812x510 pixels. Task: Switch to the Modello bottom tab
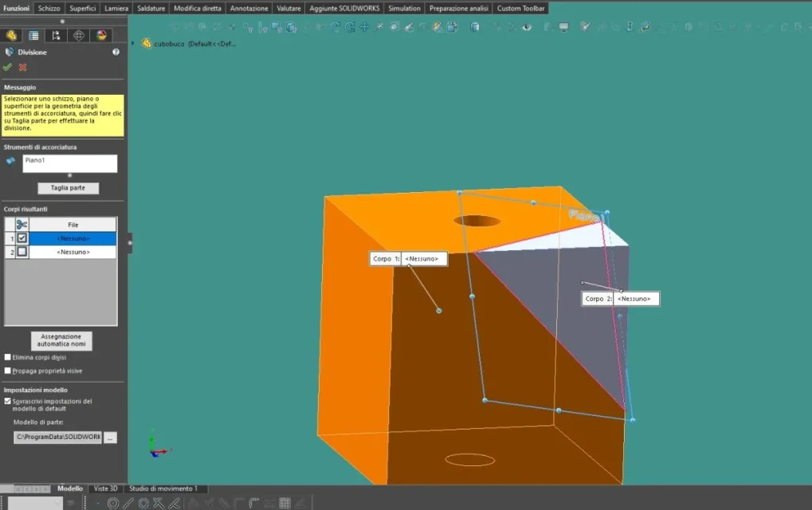tap(70, 488)
